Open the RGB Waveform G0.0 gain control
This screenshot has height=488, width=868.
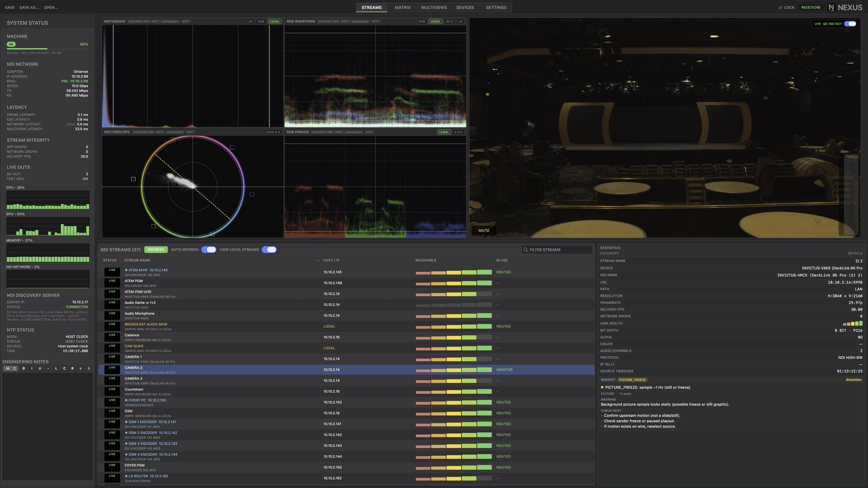[x=449, y=21]
